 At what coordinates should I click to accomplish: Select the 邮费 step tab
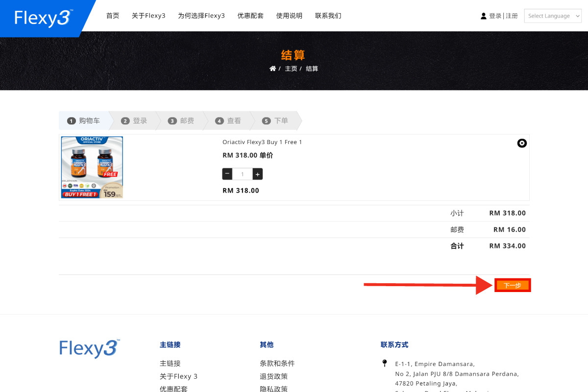(x=181, y=121)
